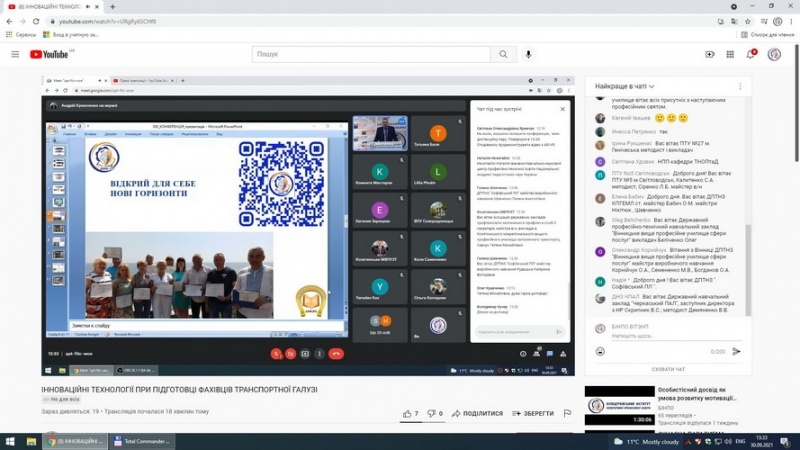Report the video with the flag icon
This screenshot has height=450, width=800.
point(567,413)
